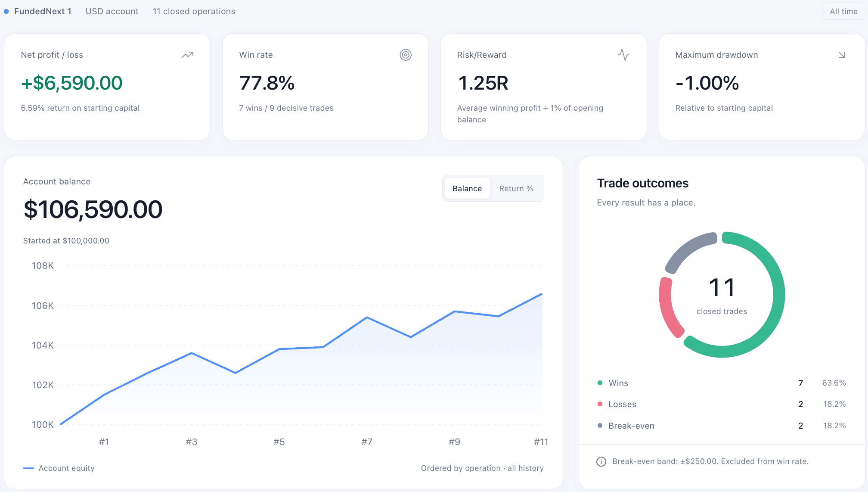Image resolution: width=868 pixels, height=492 pixels.
Task: Click the 108K label on chart y-axis
Action: point(43,266)
